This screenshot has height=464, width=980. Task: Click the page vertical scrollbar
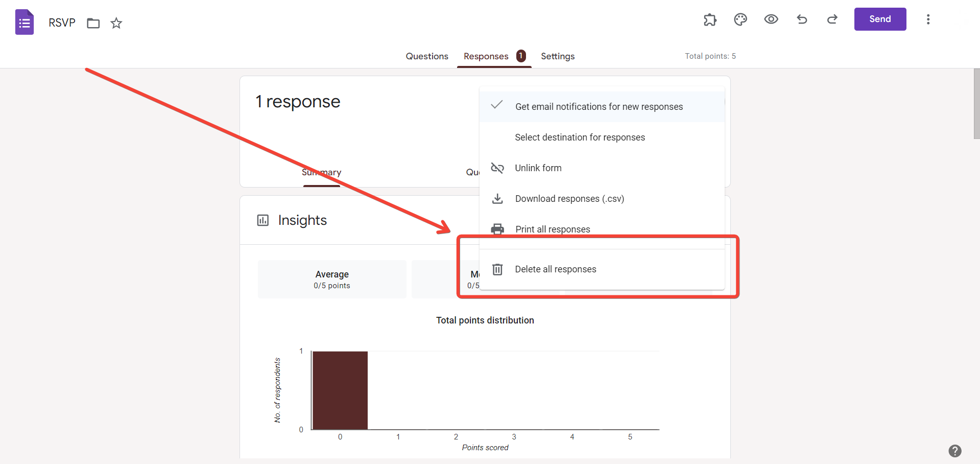click(976, 104)
